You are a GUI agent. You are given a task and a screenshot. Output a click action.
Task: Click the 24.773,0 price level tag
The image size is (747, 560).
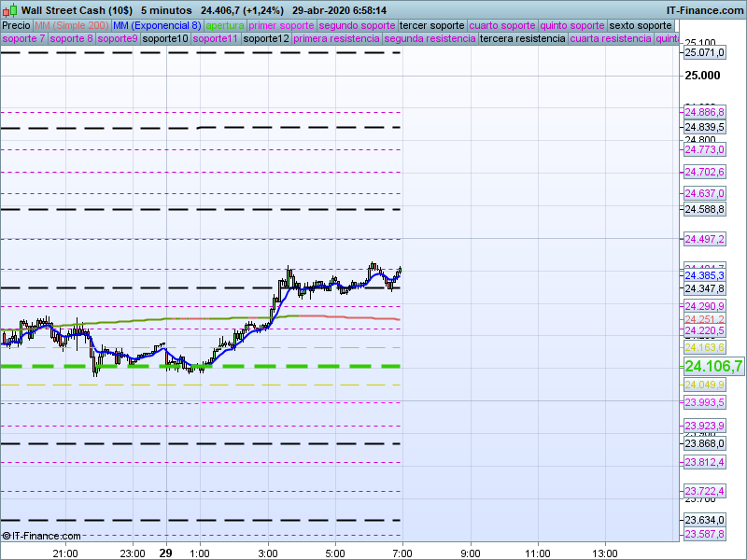pyautogui.click(x=705, y=150)
